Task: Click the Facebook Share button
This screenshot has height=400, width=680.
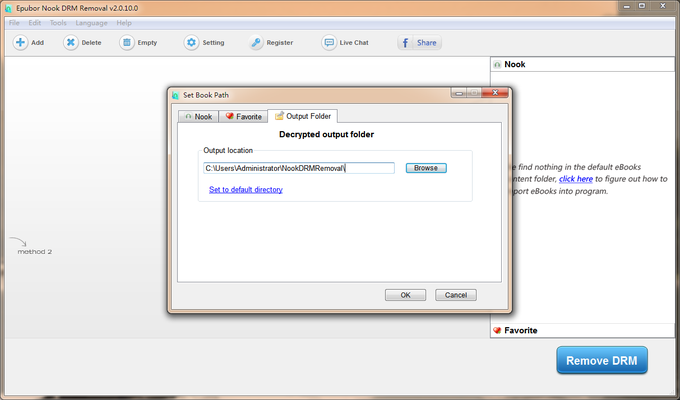Action: point(419,43)
